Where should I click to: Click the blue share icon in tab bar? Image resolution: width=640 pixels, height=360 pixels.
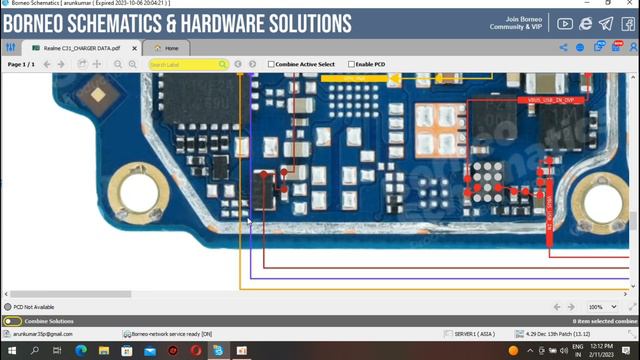563,47
